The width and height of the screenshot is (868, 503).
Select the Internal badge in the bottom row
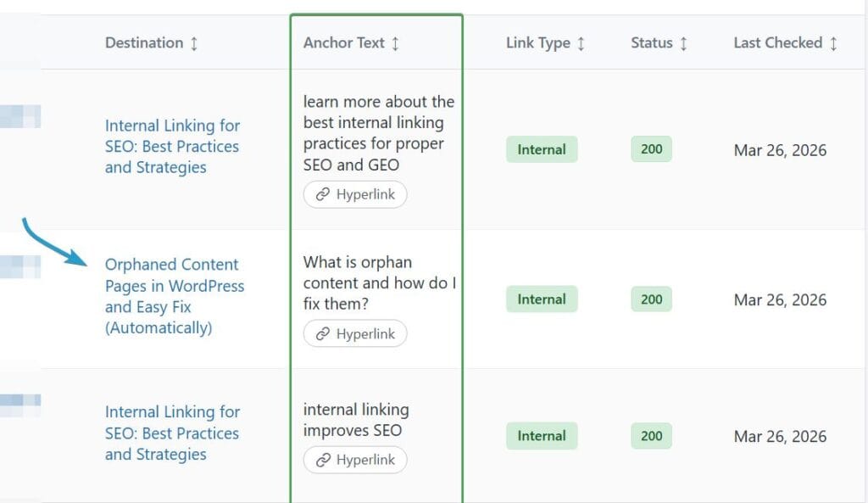(x=542, y=435)
